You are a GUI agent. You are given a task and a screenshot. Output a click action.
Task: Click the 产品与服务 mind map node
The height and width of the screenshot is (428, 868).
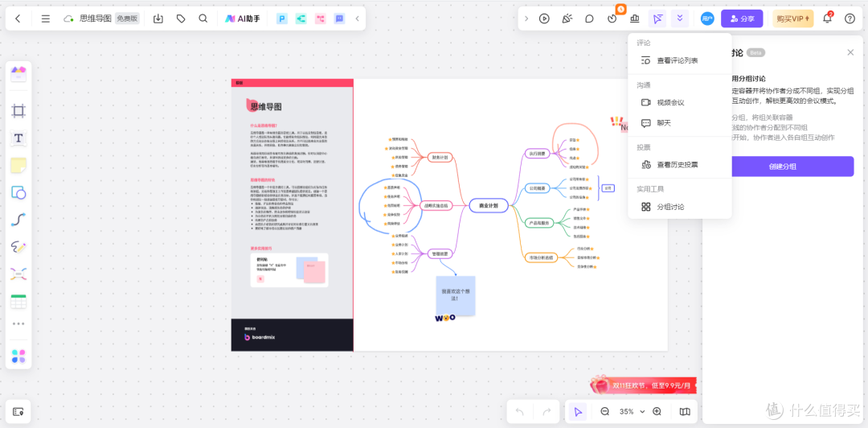(538, 223)
